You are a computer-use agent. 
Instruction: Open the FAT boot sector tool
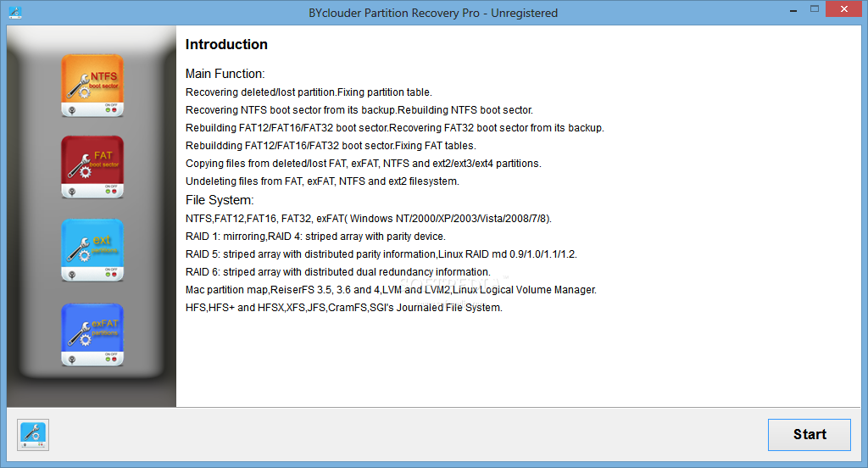click(x=92, y=167)
